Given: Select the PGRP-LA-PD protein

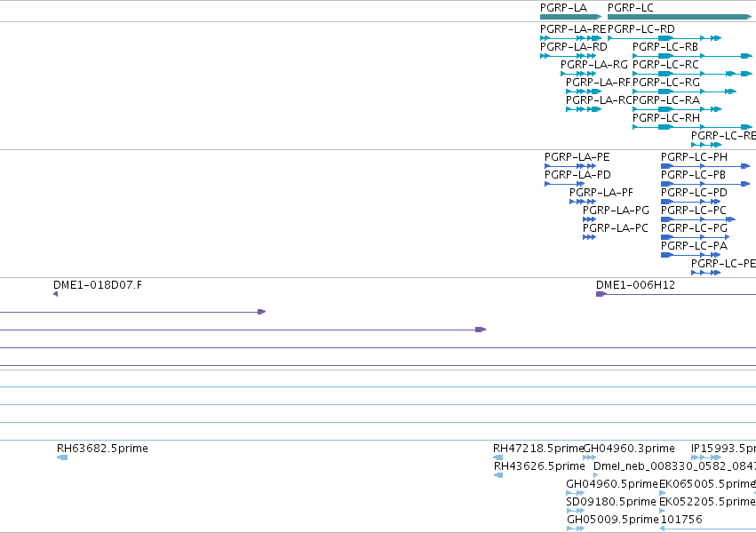Looking at the screenshot, I should (564, 184).
